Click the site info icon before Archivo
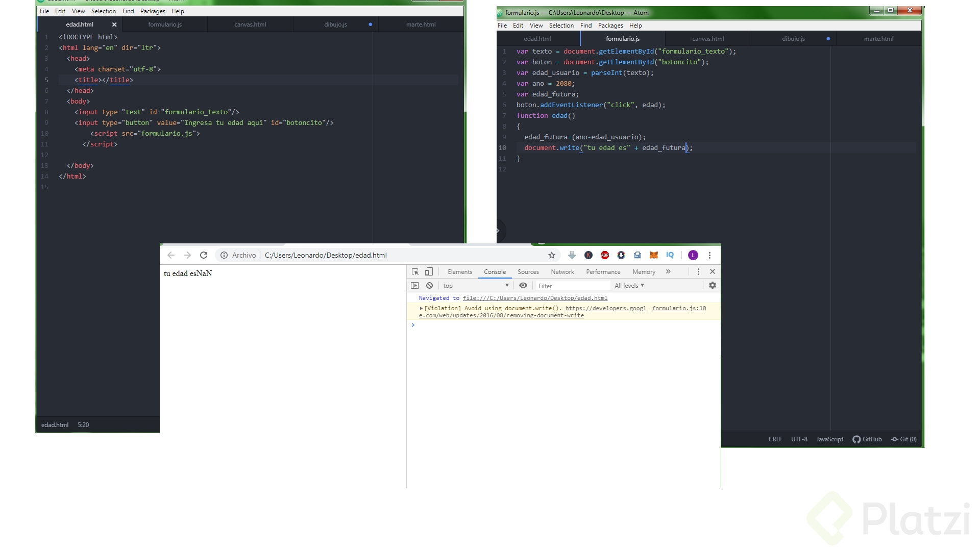The image size is (980, 551). pos(224,255)
